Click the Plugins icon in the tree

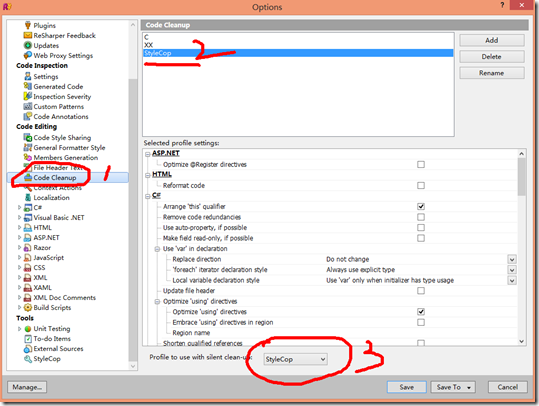click(x=28, y=25)
